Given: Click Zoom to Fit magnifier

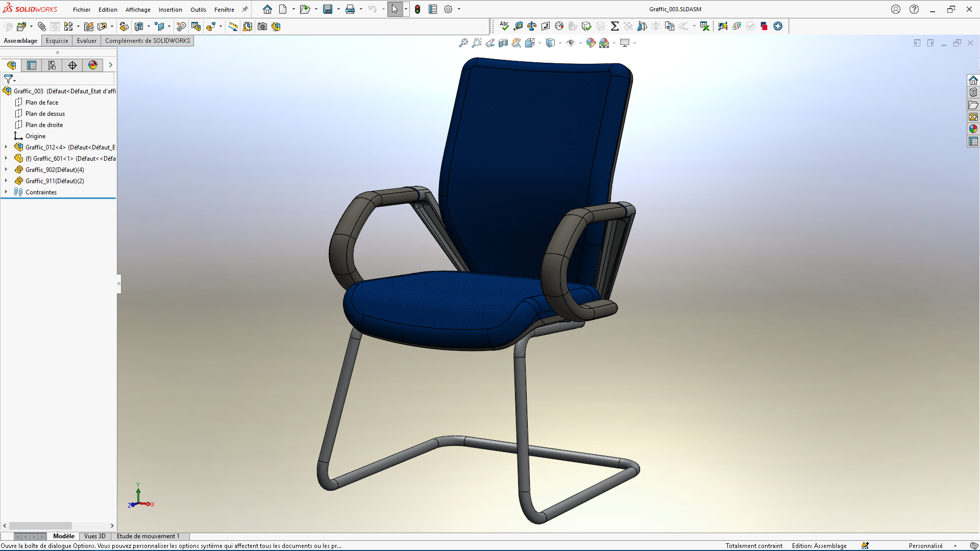Looking at the screenshot, I should [x=463, y=43].
